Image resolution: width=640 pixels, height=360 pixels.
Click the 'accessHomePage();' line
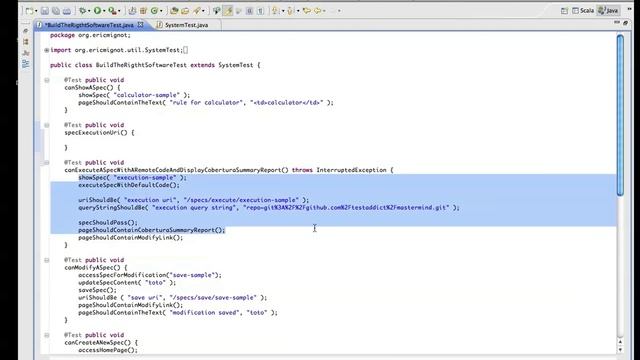click(108, 350)
